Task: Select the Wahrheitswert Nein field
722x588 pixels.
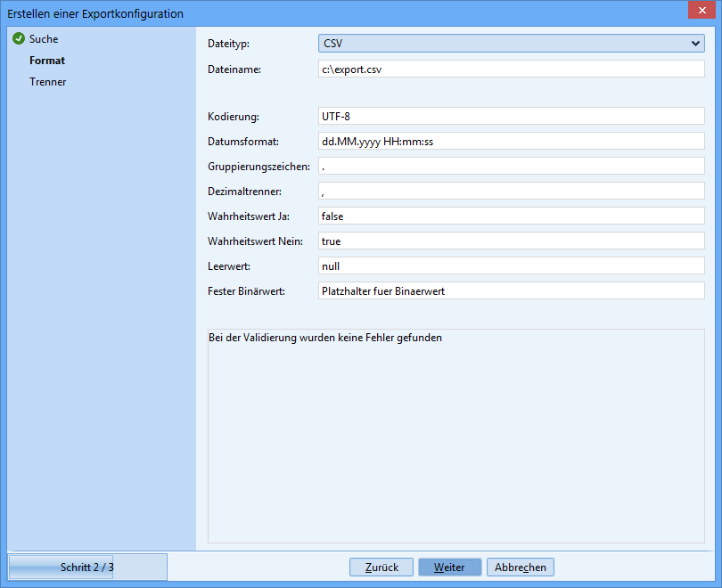Action: [511, 241]
